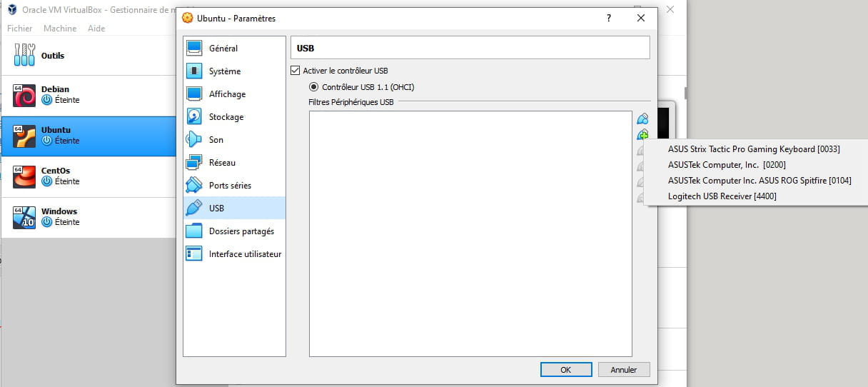Click the gear icon in Paramètres title bar

[188, 18]
